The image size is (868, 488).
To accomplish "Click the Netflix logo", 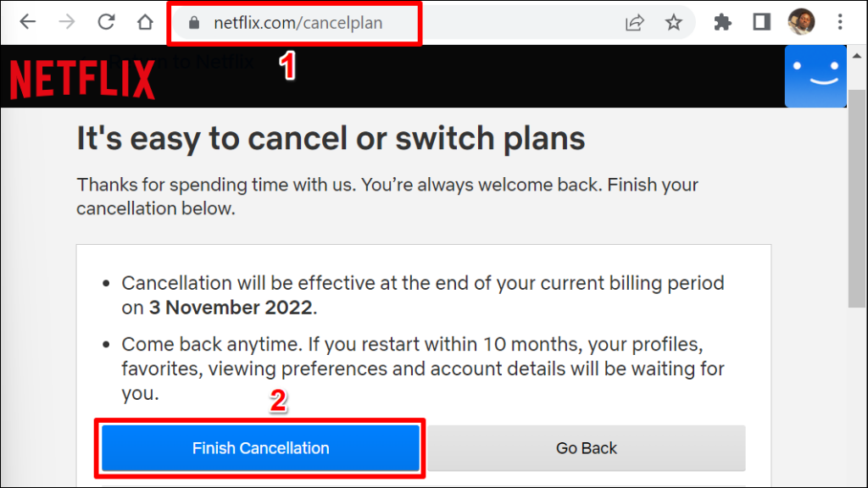I will pyautogui.click(x=82, y=80).
